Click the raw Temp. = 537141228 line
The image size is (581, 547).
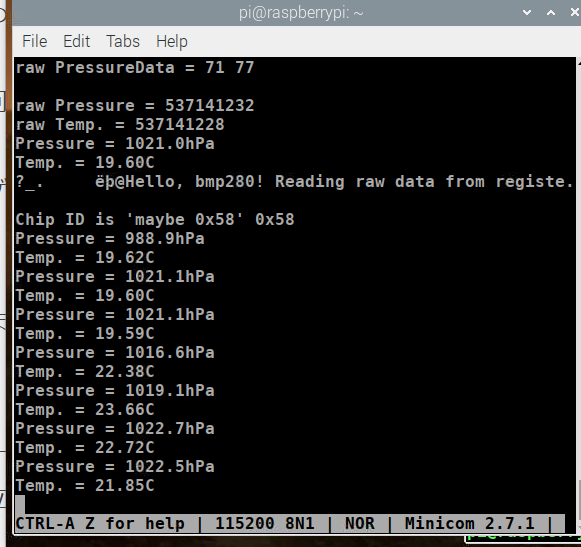click(120, 125)
